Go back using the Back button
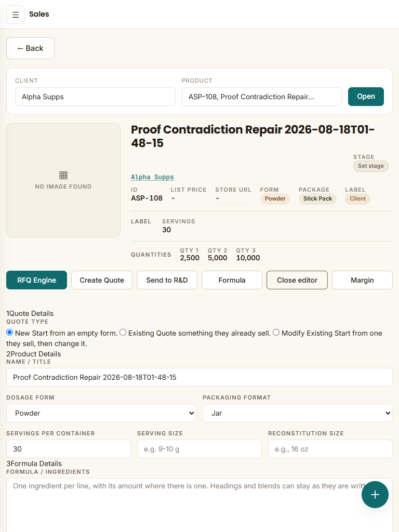The image size is (399, 532). [x=30, y=48]
